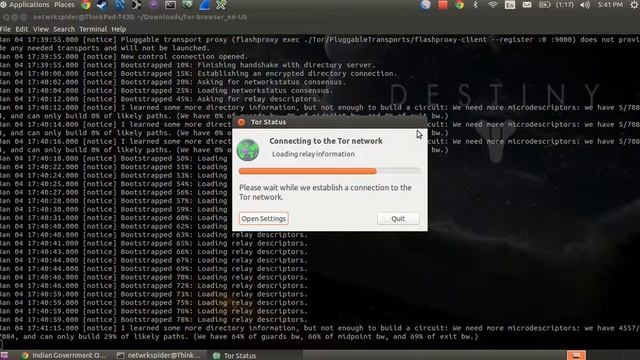Click the 'Bootstrapped 10%' handshake terminal line
The image size is (640, 360).
(188, 65)
